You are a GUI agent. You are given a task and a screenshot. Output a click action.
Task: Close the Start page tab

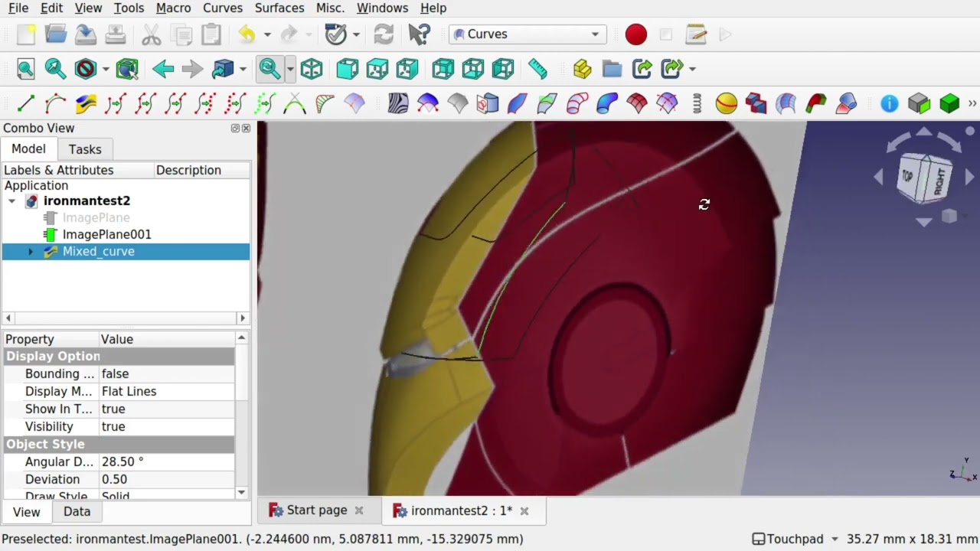(359, 510)
